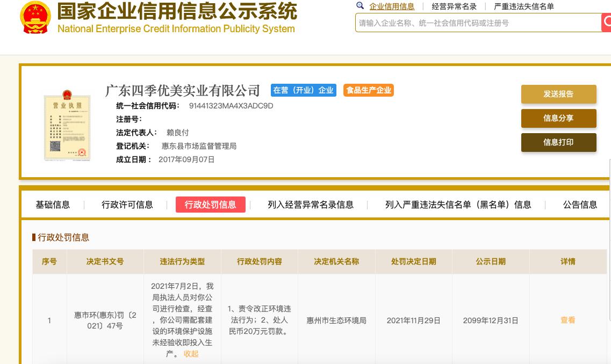
Task: Open the 企业信用信息 navigation item
Action: tap(392, 6)
